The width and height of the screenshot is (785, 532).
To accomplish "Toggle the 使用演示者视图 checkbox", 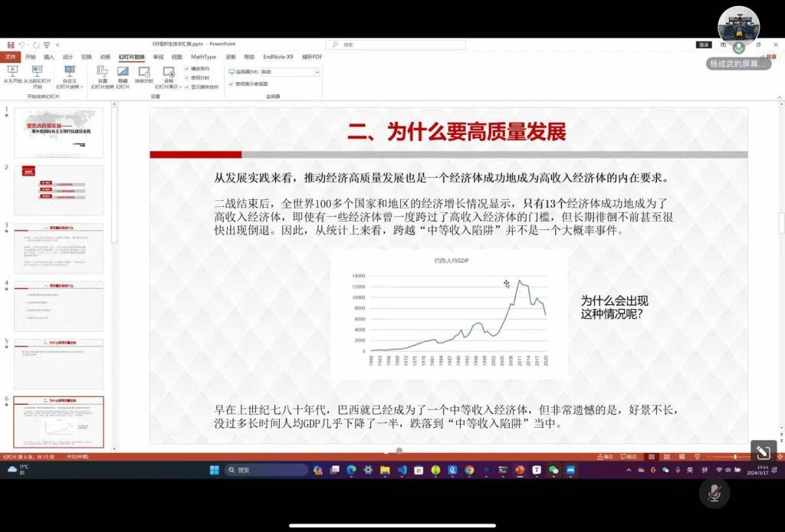I will pos(232,84).
